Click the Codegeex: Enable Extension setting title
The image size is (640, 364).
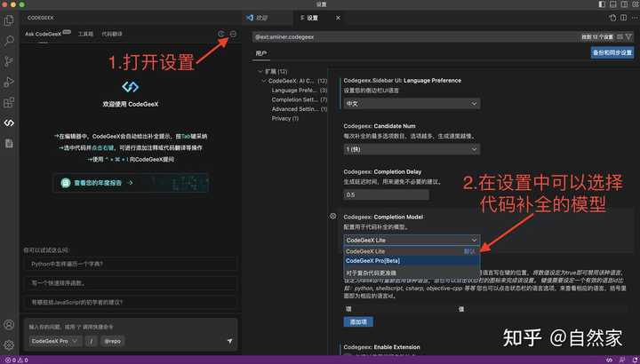coord(381,347)
